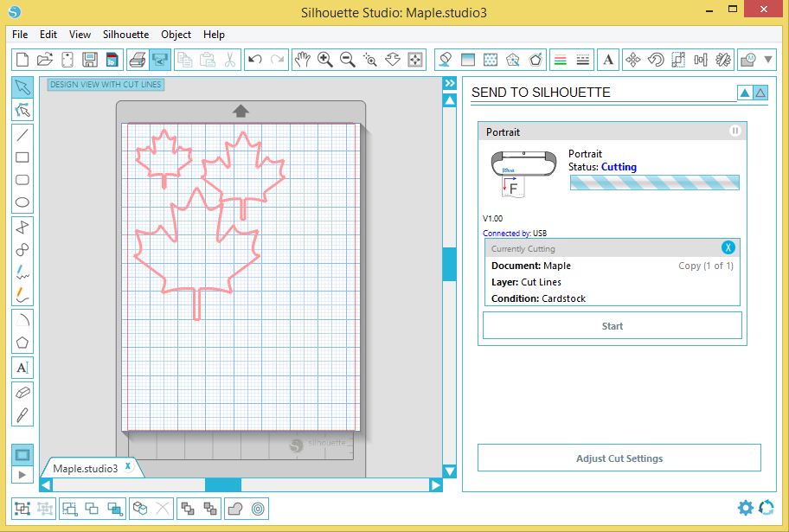Screen dimensions: 789x532
Task: Open the Silhouette menu
Action: pos(125,35)
